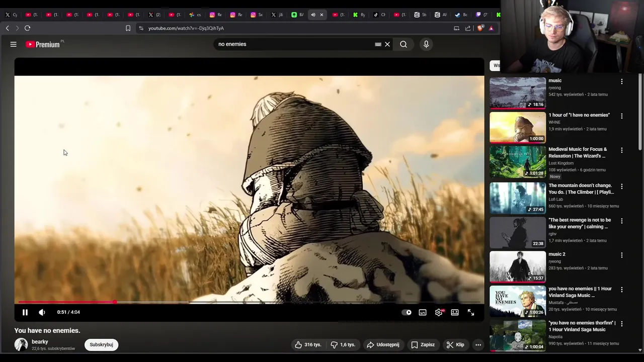Open options for 'Medieval Music for Focus'
The height and width of the screenshot is (362, 644).
click(622, 150)
